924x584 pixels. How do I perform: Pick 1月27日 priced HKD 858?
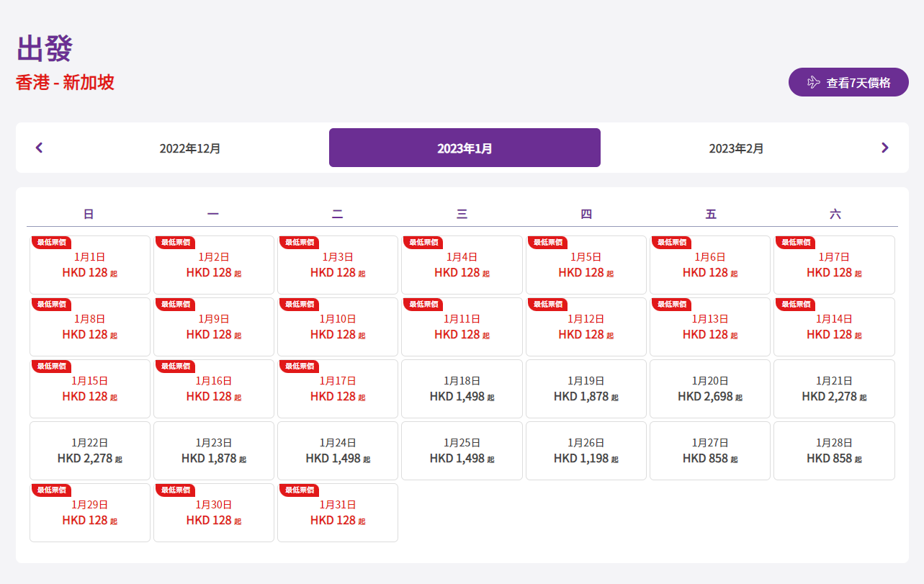tap(710, 451)
